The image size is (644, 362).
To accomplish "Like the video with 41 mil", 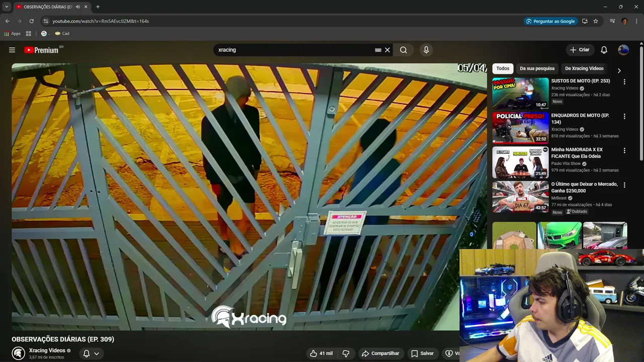I will pyautogui.click(x=321, y=353).
